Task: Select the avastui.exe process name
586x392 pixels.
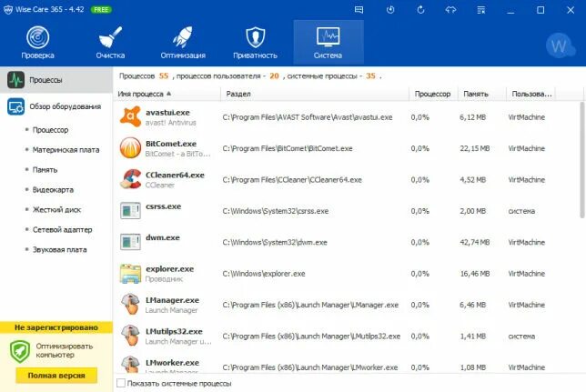Action: [167, 113]
